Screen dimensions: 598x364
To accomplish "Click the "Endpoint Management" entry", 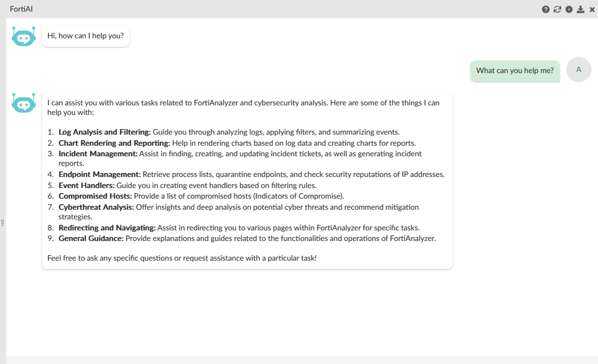I will 99,174.
